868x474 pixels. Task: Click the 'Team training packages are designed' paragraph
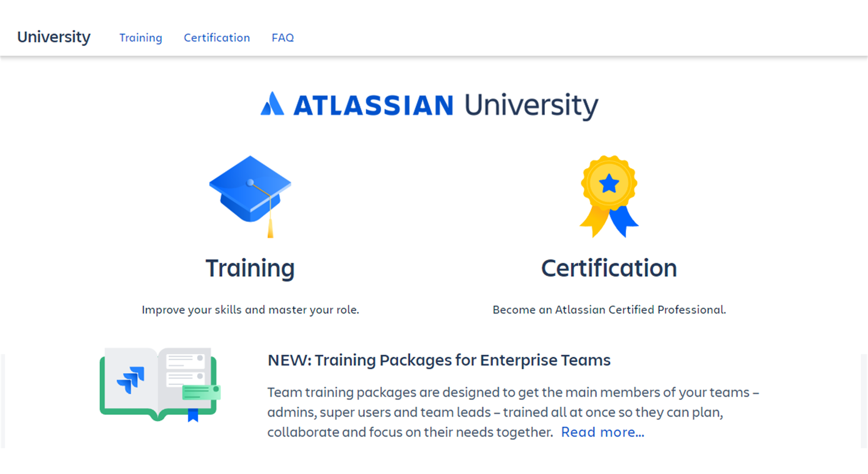click(513, 412)
